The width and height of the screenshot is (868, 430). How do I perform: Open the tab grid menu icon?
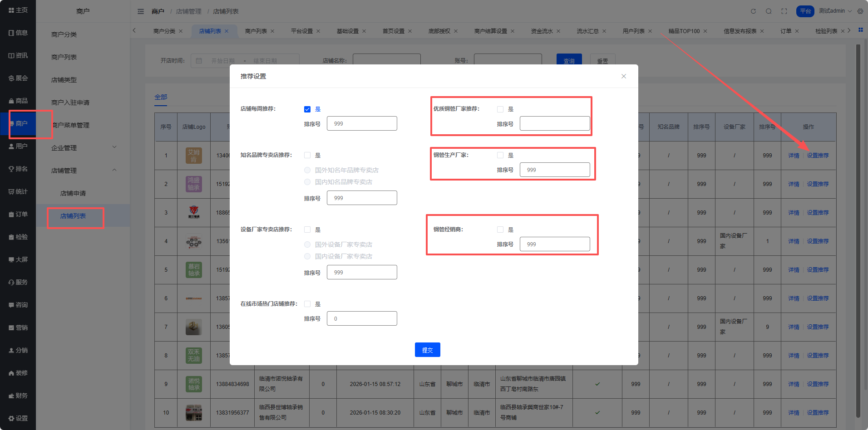860,30
